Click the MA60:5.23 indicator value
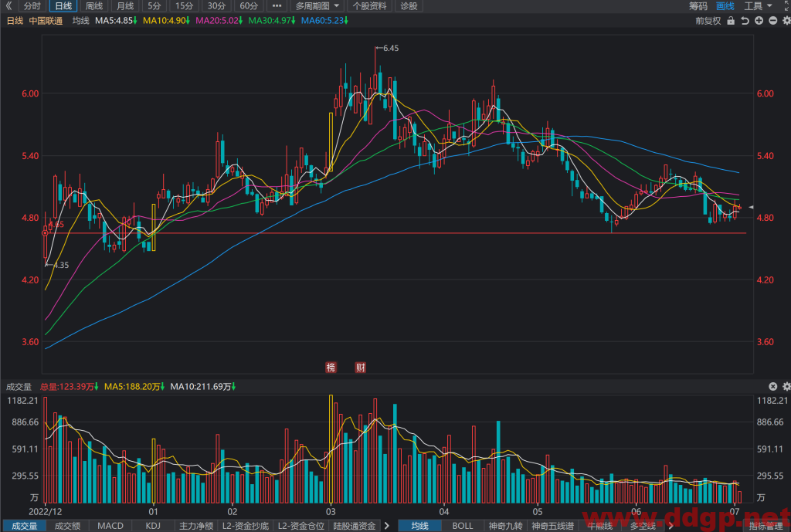This screenshot has width=791, height=532. [x=324, y=21]
